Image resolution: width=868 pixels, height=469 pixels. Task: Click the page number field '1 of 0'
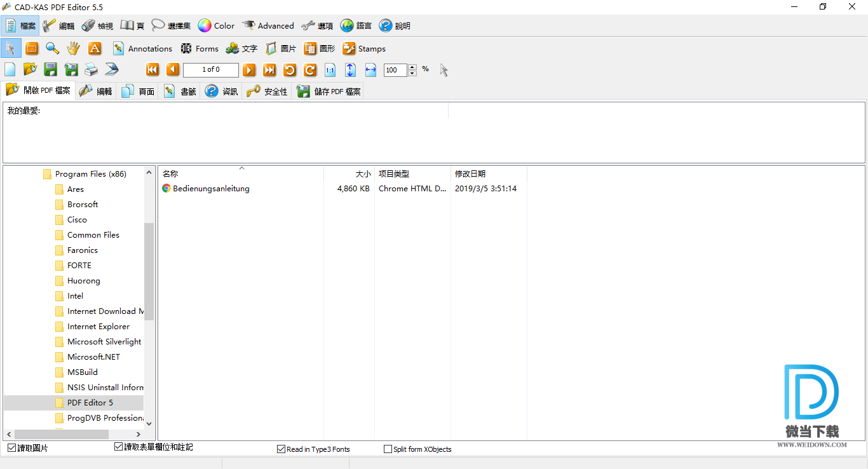[211, 70]
